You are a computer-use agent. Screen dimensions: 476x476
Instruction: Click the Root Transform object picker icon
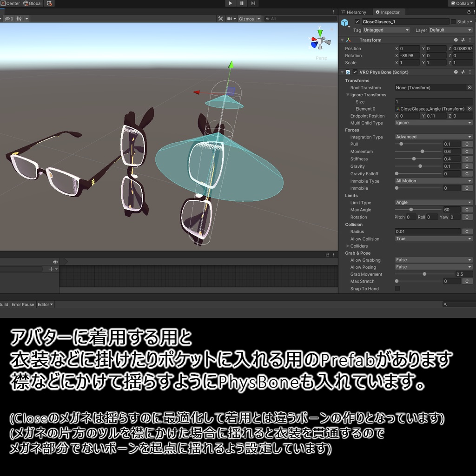coord(469,87)
